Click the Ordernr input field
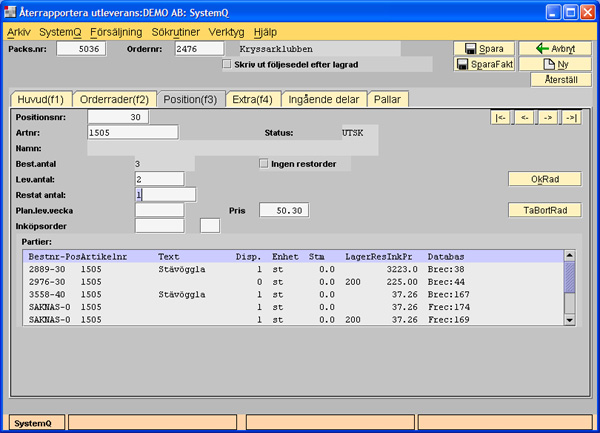 click(x=199, y=49)
